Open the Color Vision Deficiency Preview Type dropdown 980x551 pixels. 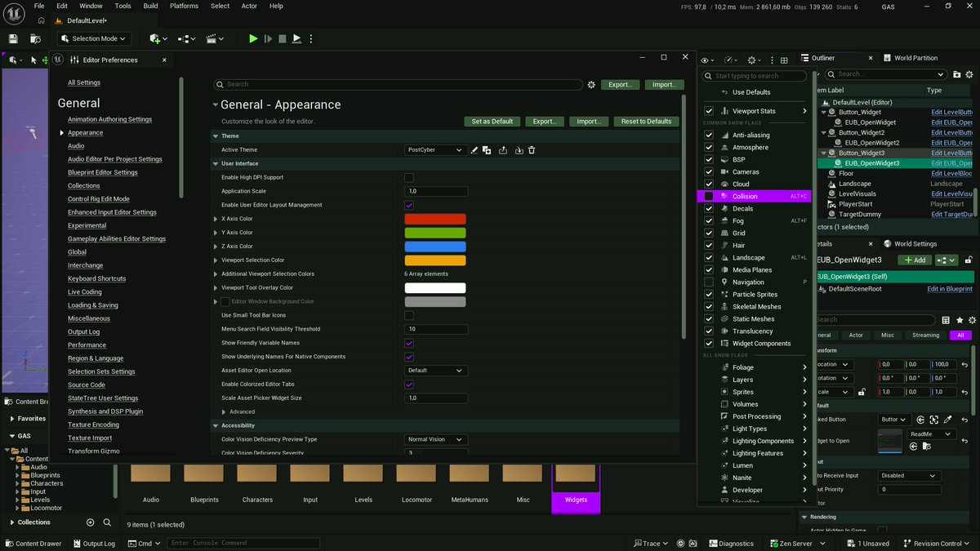click(436, 439)
